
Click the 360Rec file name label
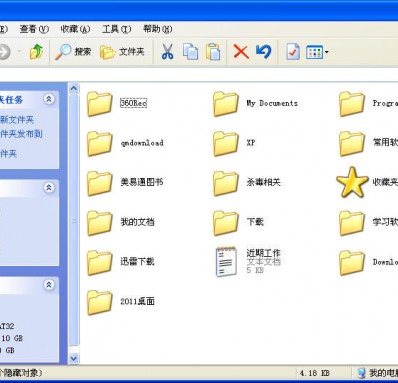(x=133, y=103)
